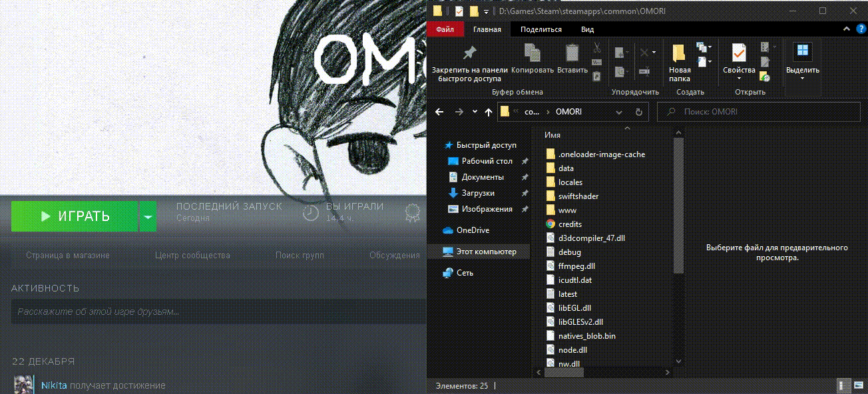Screen dimensions: 868x394
Task: Select Загрузки in navigation pane
Action: pyautogui.click(x=478, y=193)
